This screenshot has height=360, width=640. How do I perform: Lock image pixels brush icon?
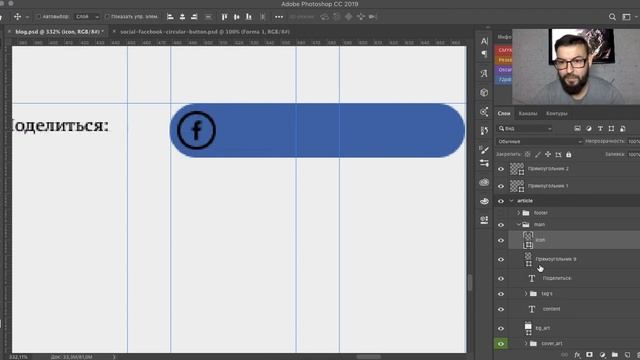538,154
